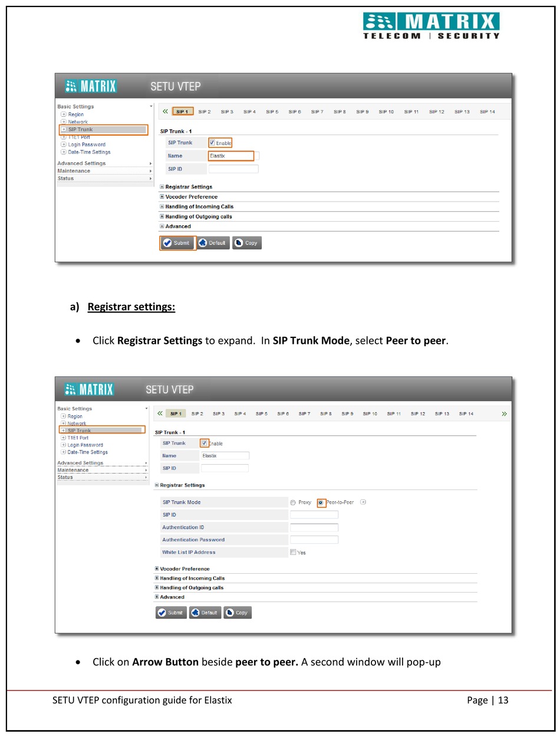Open Date-Time Settings in second screenshot sidebar
560x736 pixels.
coord(87,452)
